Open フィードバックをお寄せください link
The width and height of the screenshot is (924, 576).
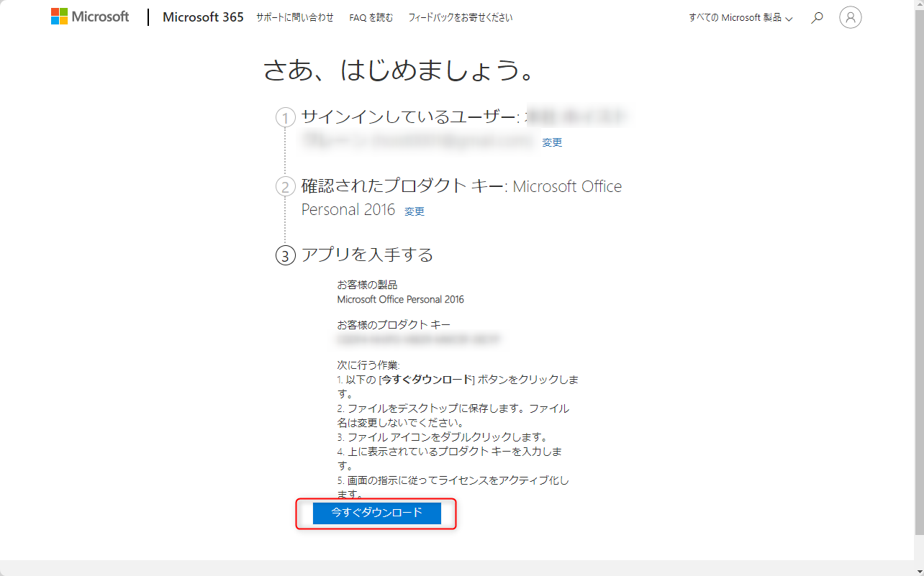pos(461,18)
